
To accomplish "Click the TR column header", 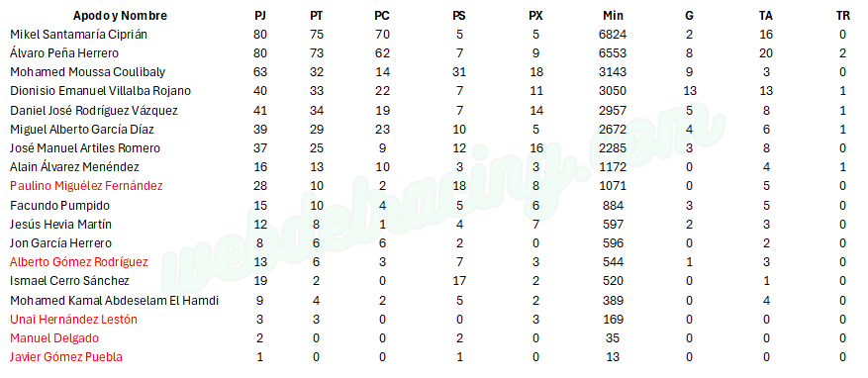I will (842, 16).
